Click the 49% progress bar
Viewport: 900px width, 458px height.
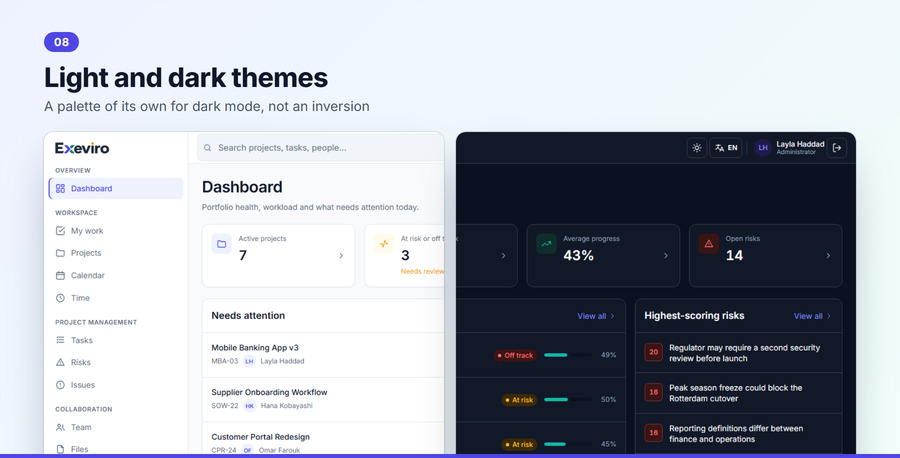point(567,355)
